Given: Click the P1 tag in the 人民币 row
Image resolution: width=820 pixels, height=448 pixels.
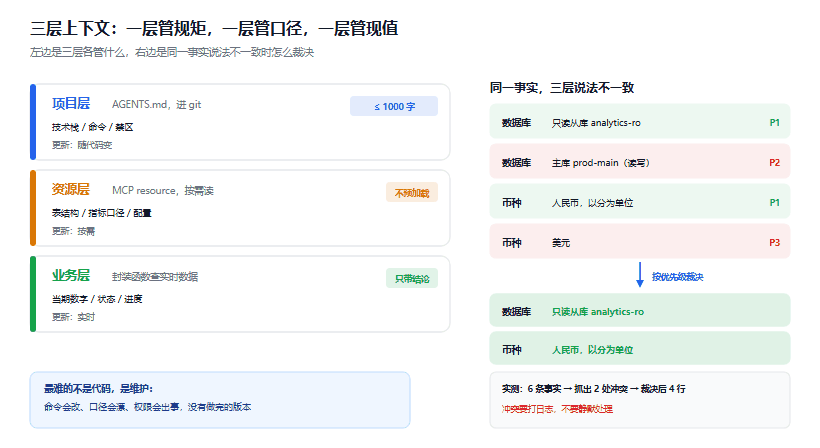Looking at the screenshot, I should 775,202.
